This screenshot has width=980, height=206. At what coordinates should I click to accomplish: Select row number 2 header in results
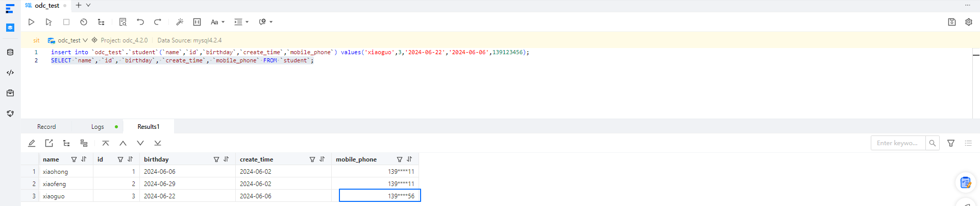(x=30, y=184)
